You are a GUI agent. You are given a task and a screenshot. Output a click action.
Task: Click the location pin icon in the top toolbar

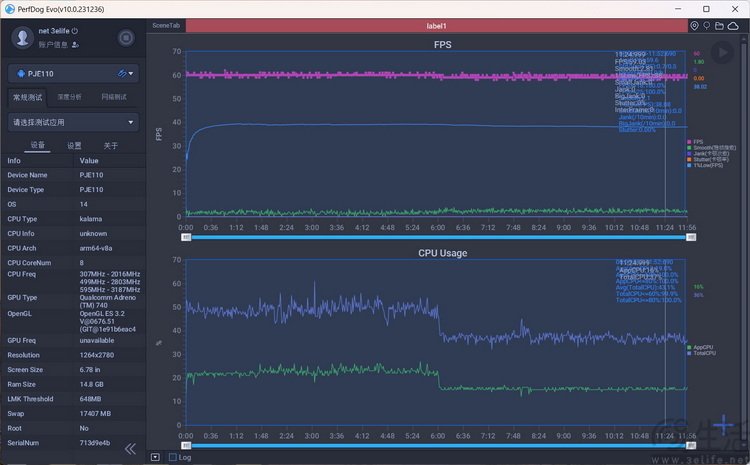tap(695, 25)
